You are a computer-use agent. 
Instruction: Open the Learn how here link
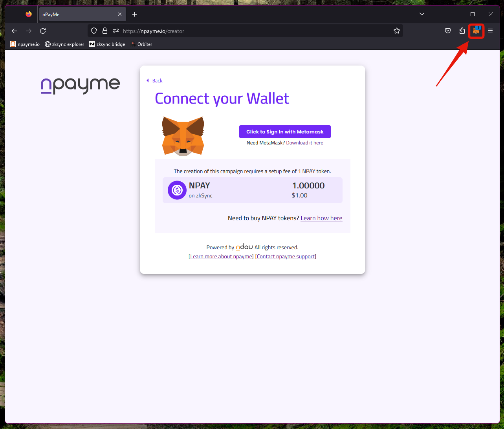(321, 218)
